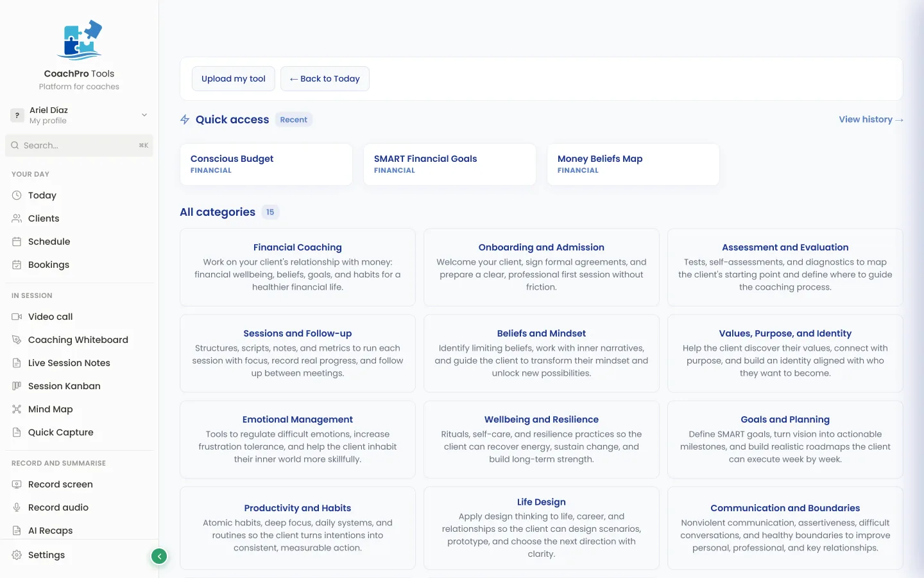Open the Sessions and Follow-up category

click(298, 353)
